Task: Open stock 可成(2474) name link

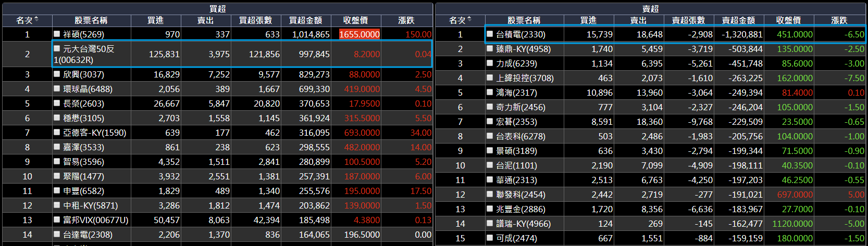Action: click(516, 238)
